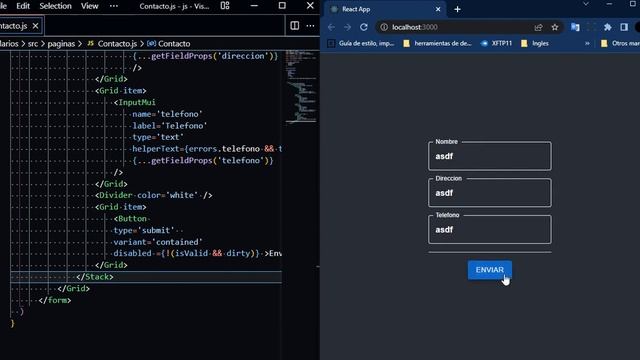This screenshot has height=360, width=640.
Task: Open the 'Otros mar...' bookmarks folder
Action: pyautogui.click(x=620, y=43)
